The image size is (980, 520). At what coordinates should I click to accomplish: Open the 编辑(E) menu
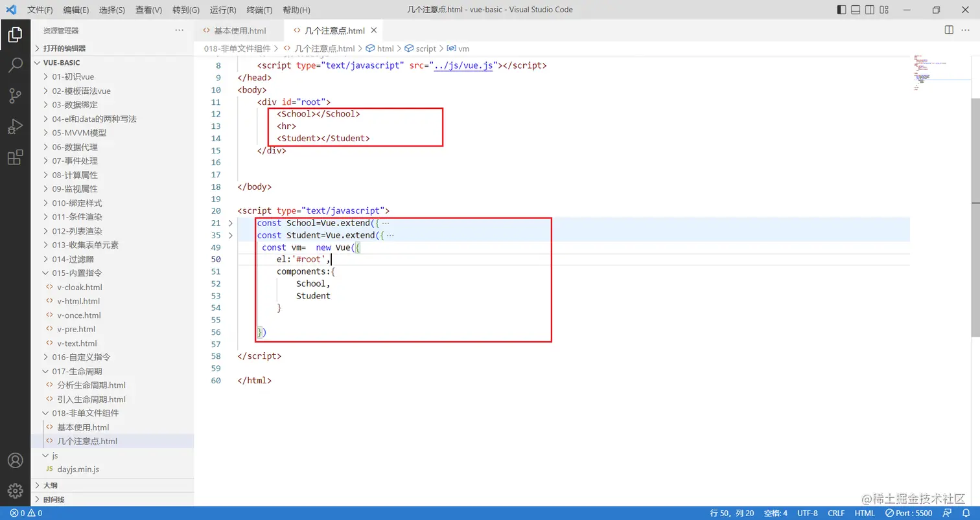click(x=76, y=10)
